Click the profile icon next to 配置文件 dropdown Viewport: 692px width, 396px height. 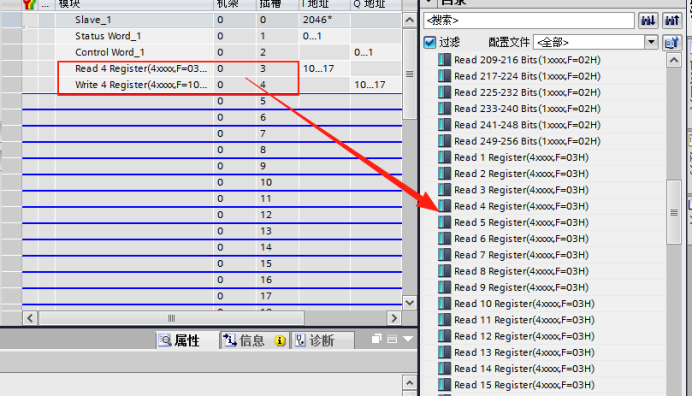click(x=672, y=42)
